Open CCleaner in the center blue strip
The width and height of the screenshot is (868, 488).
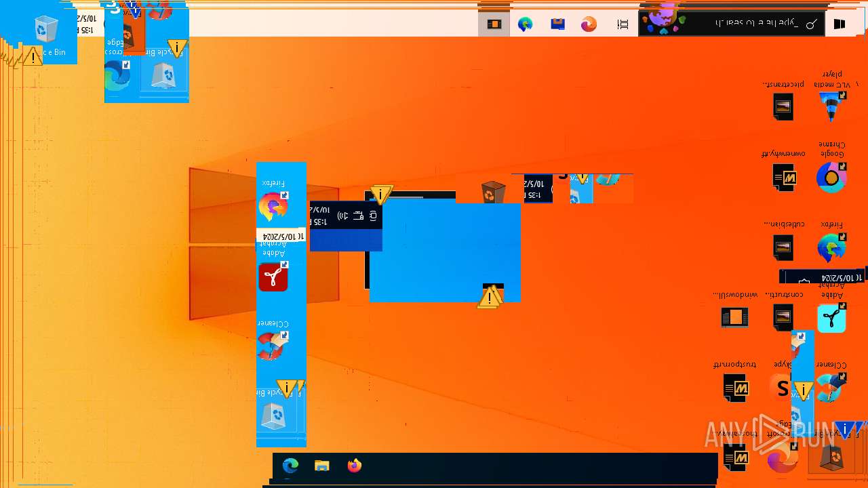click(x=273, y=346)
